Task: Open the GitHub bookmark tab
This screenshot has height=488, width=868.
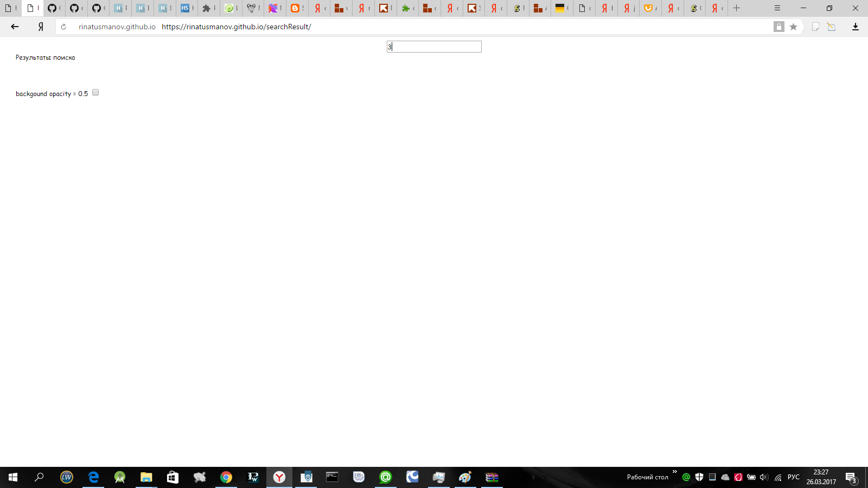Action: coord(53,8)
